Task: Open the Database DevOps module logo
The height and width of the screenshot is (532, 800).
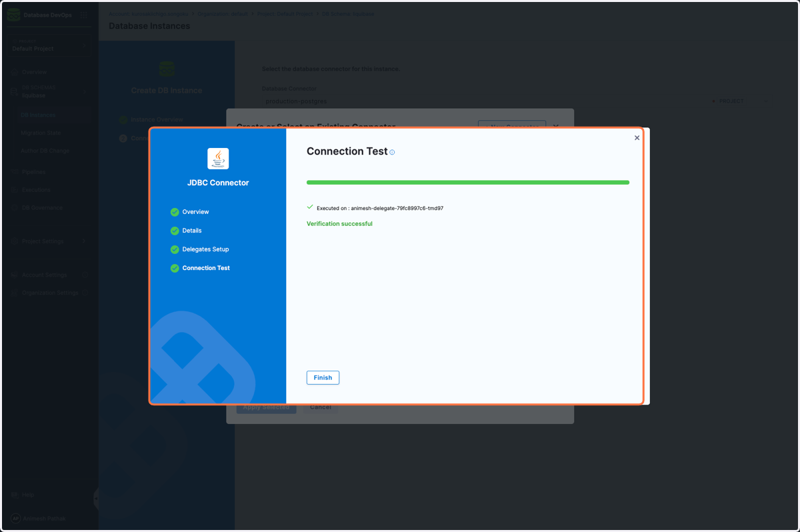Action: pyautogui.click(x=13, y=15)
